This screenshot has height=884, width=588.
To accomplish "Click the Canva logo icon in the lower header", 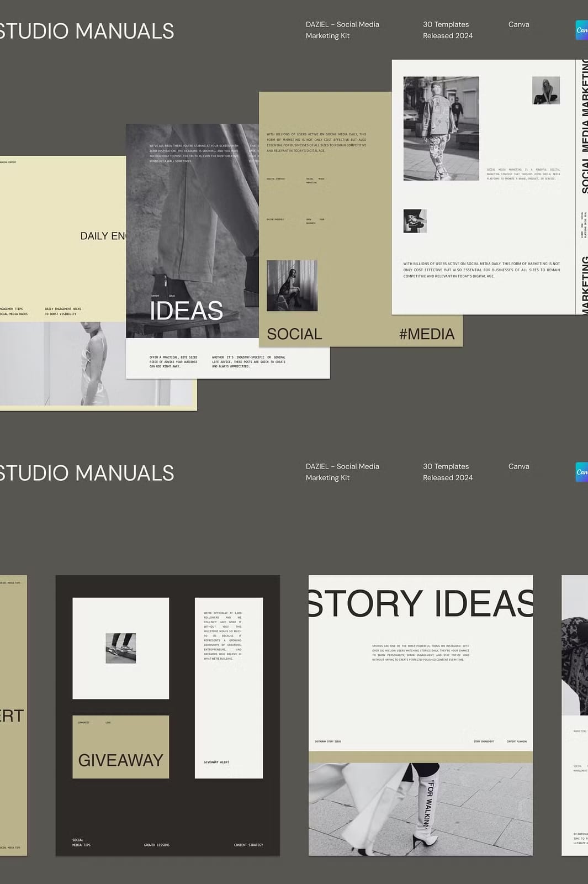I will [582, 472].
